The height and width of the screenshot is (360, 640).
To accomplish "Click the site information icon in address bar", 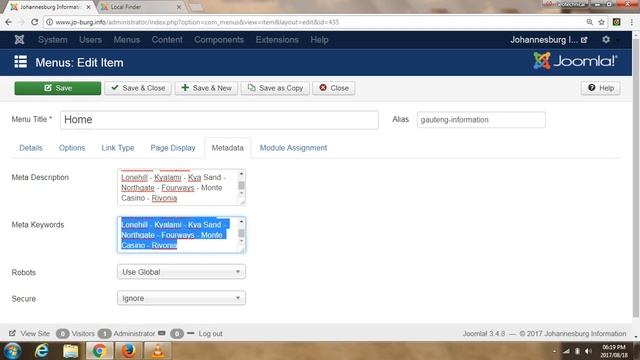I will pyautogui.click(x=49, y=22).
